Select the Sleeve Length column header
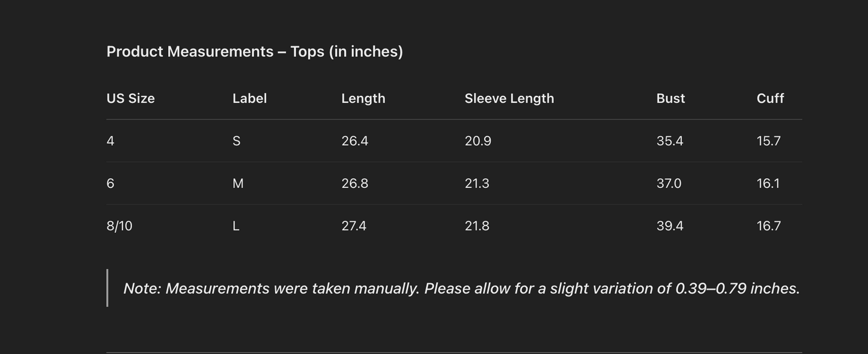 pyautogui.click(x=509, y=98)
